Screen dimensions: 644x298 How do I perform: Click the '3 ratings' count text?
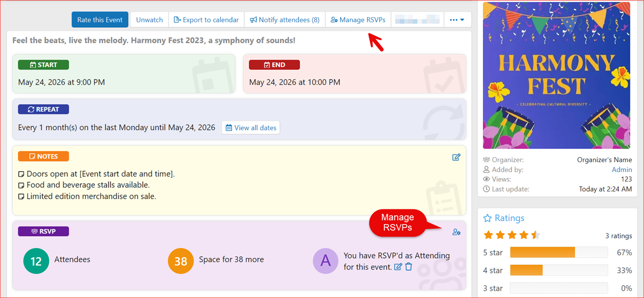[x=618, y=236]
